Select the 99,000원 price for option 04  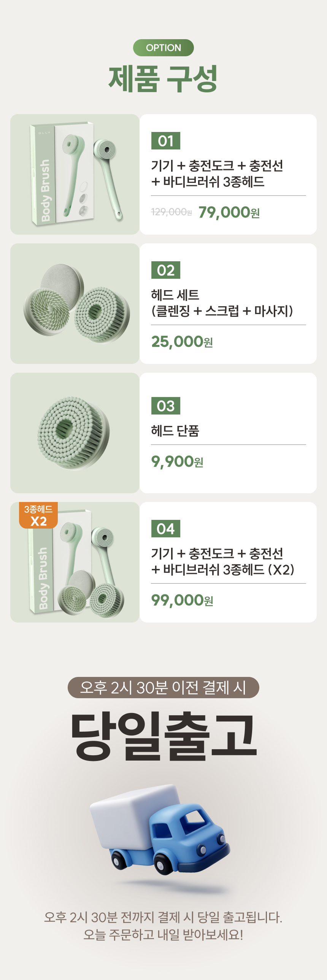pyautogui.click(x=182, y=600)
